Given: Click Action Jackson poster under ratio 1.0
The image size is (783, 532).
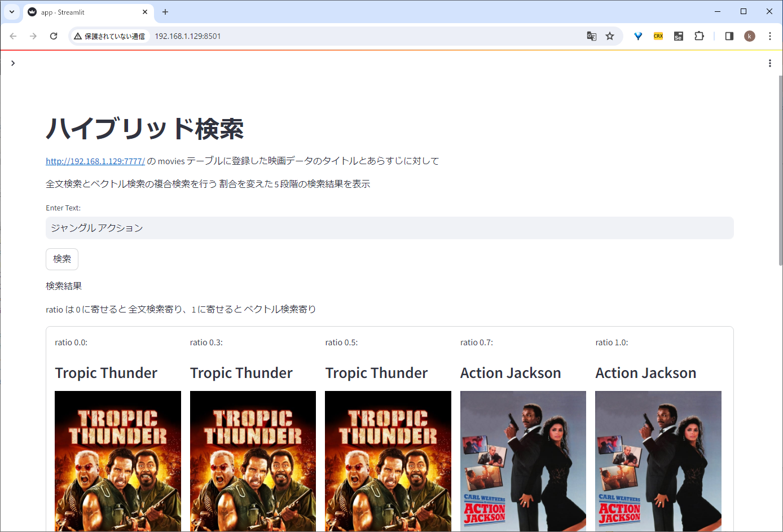Looking at the screenshot, I should 658,461.
